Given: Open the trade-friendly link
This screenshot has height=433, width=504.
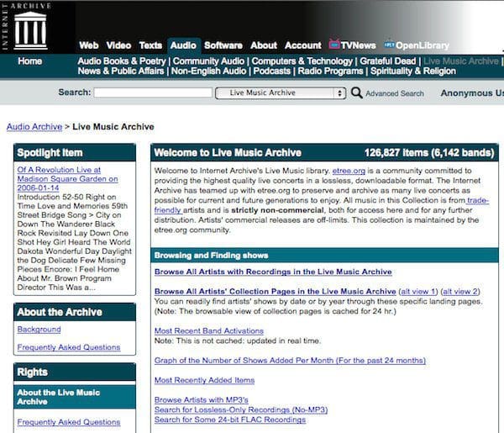Looking at the screenshot, I should click(x=478, y=200).
